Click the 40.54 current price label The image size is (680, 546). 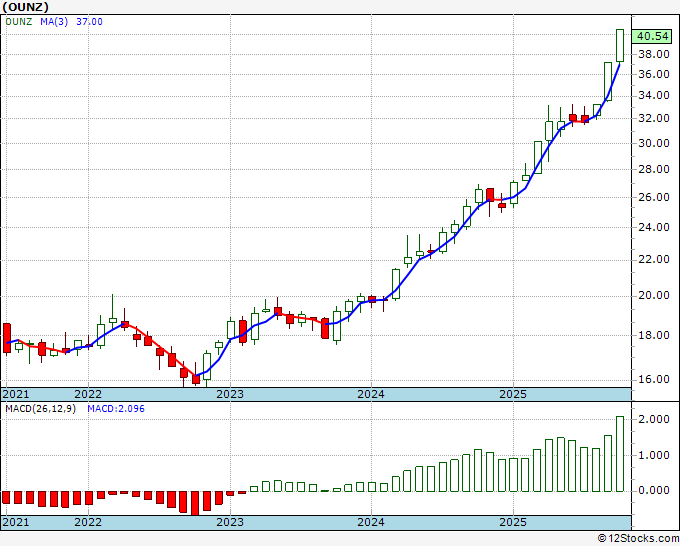pyautogui.click(x=652, y=36)
